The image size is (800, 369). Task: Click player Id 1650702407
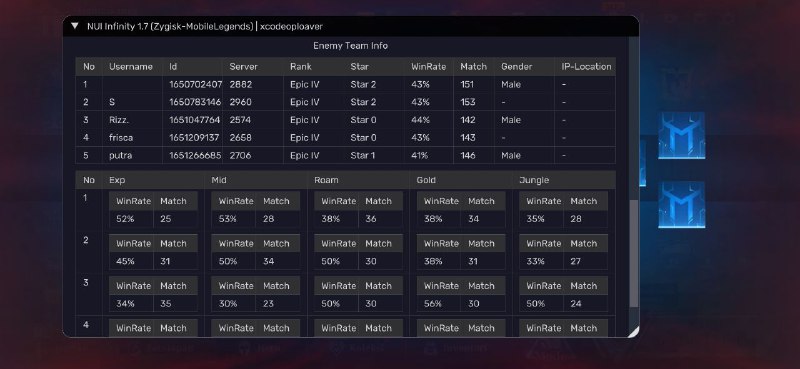tap(195, 84)
